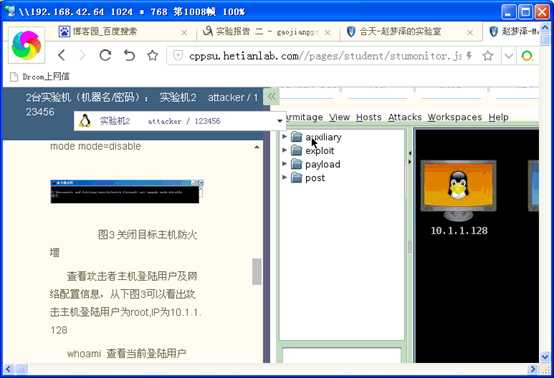Click the remote viewer title bar icon
The width and height of the screenshot is (554, 378).
point(10,11)
